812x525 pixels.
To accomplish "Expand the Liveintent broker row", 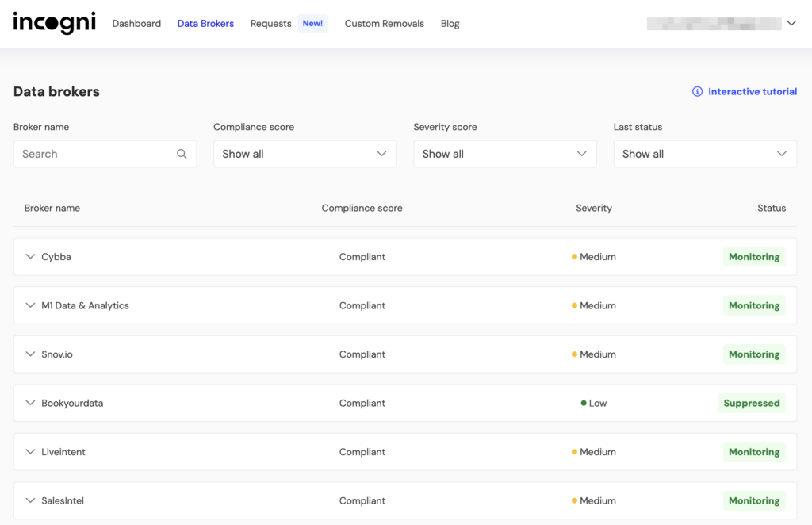I will tap(30, 452).
